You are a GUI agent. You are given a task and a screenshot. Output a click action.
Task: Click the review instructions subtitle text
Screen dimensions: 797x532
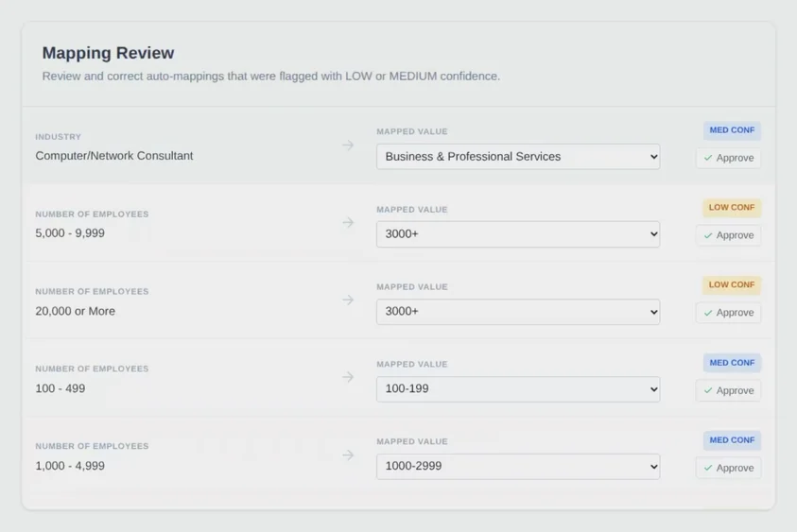click(271, 77)
